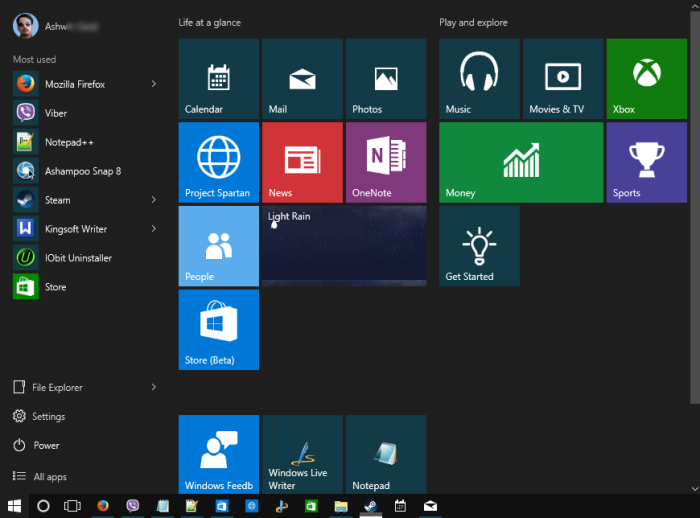This screenshot has width=700, height=518.
Task: Open the Photos tile
Action: [x=386, y=79]
